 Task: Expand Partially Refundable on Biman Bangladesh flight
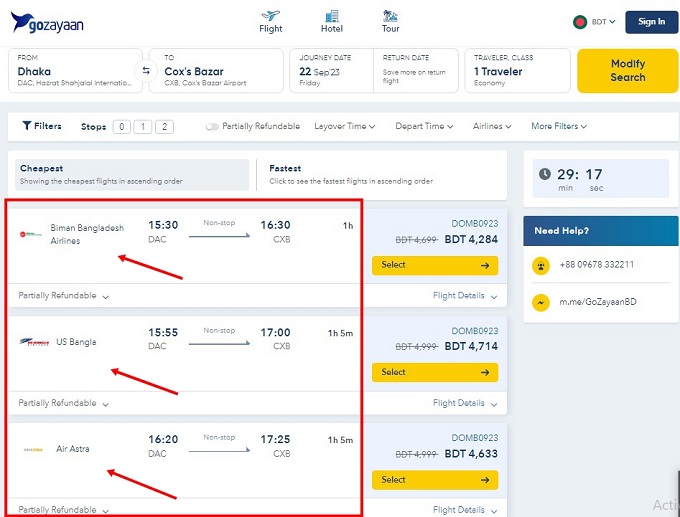coord(63,296)
